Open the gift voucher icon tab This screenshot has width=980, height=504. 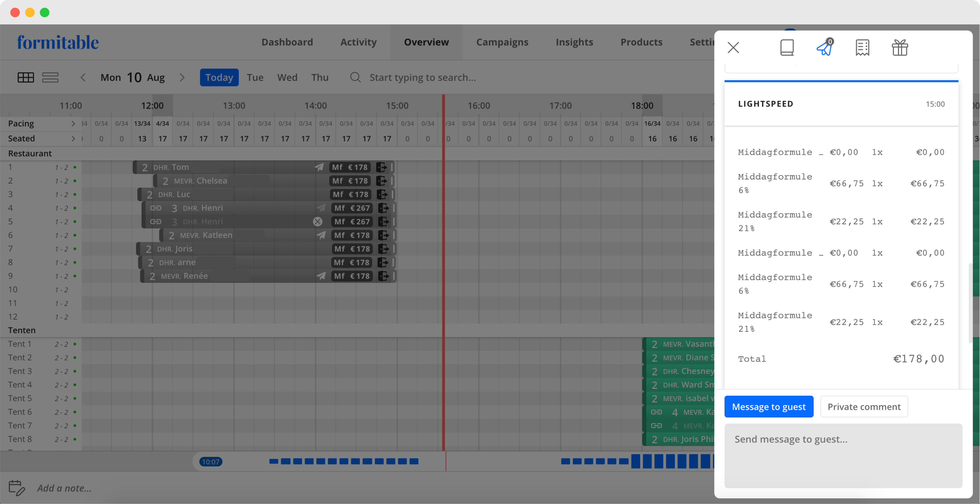(x=900, y=48)
